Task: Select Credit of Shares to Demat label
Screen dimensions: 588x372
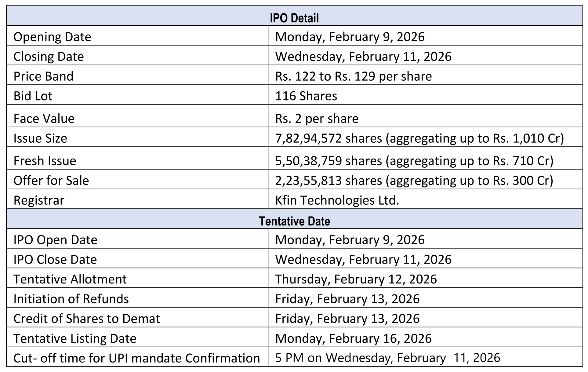Action: click(x=87, y=319)
